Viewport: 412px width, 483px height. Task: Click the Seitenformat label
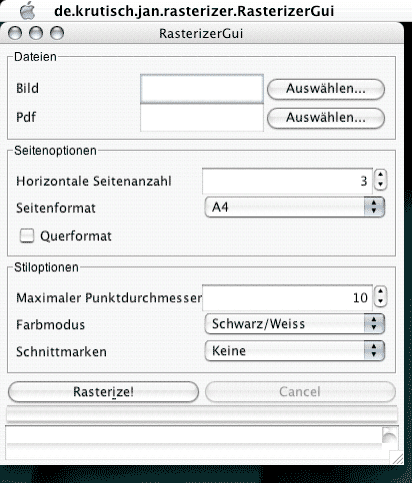tap(56, 208)
